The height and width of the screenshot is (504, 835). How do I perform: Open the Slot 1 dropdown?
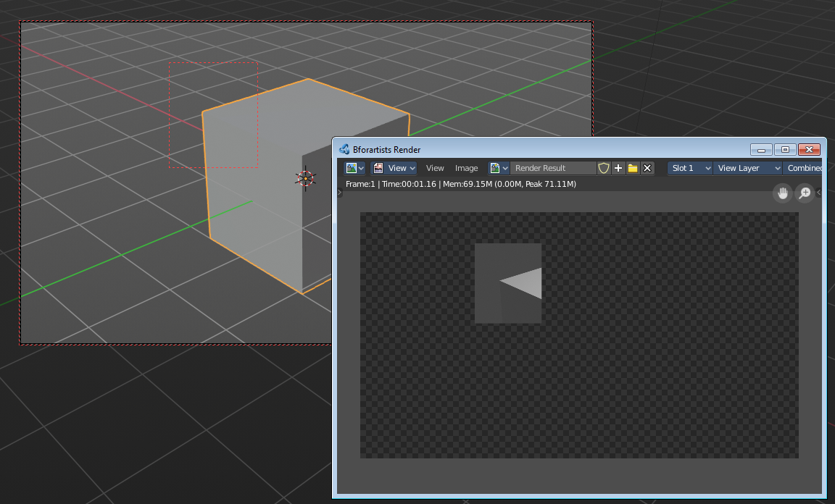[x=689, y=168]
